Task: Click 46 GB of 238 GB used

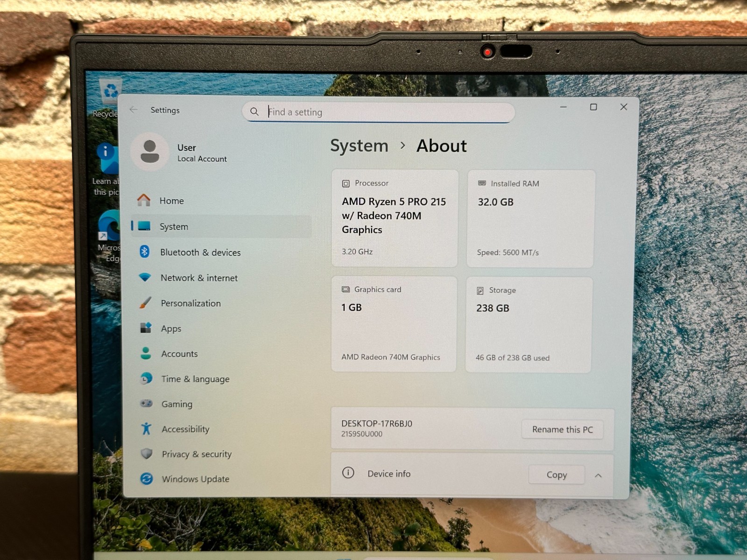Action: point(512,358)
